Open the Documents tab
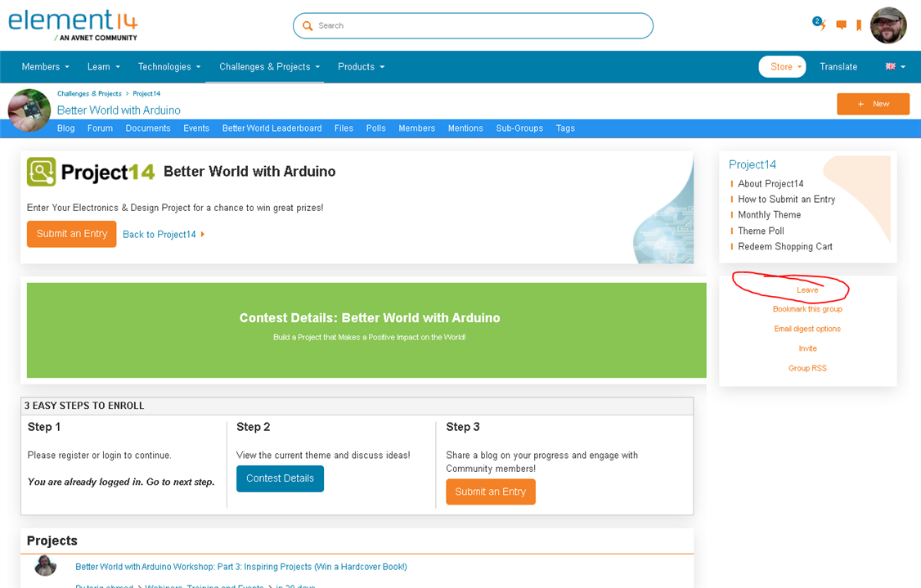 [148, 128]
